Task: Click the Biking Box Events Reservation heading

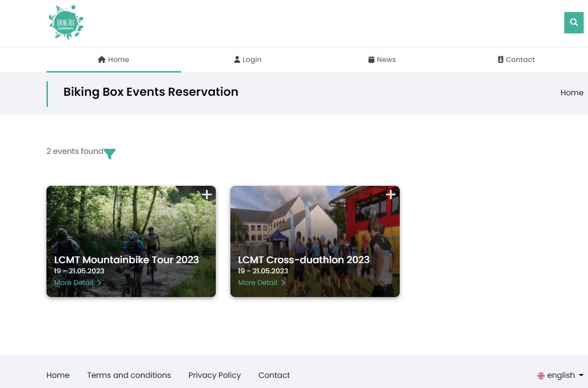Action: click(151, 92)
